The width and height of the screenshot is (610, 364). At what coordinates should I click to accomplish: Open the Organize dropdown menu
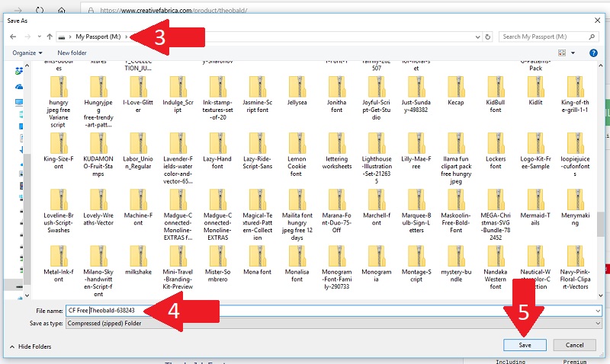coord(27,53)
